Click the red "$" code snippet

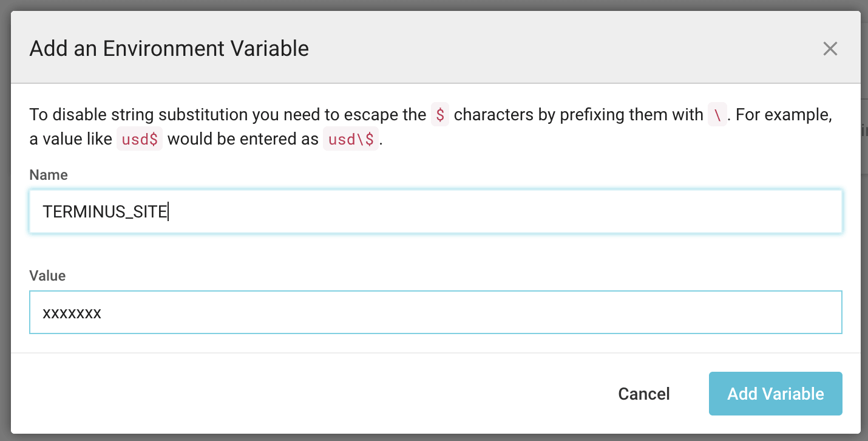coord(439,115)
